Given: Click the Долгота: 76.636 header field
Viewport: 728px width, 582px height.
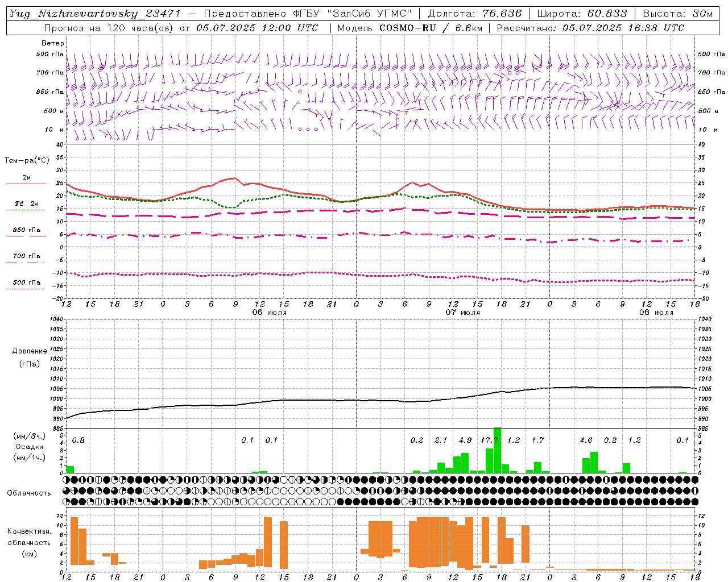Looking at the screenshot, I should 474,13.
